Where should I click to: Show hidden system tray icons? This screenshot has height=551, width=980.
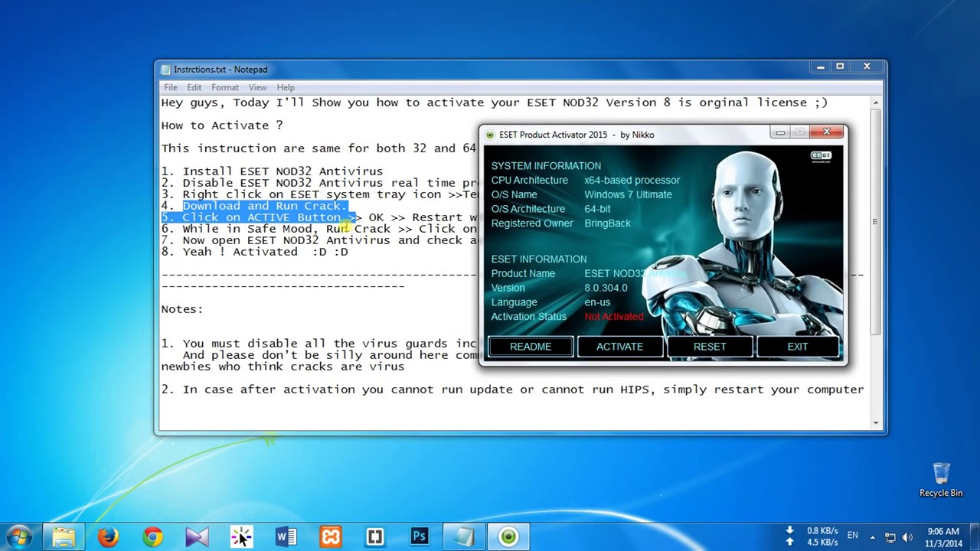[x=872, y=537]
